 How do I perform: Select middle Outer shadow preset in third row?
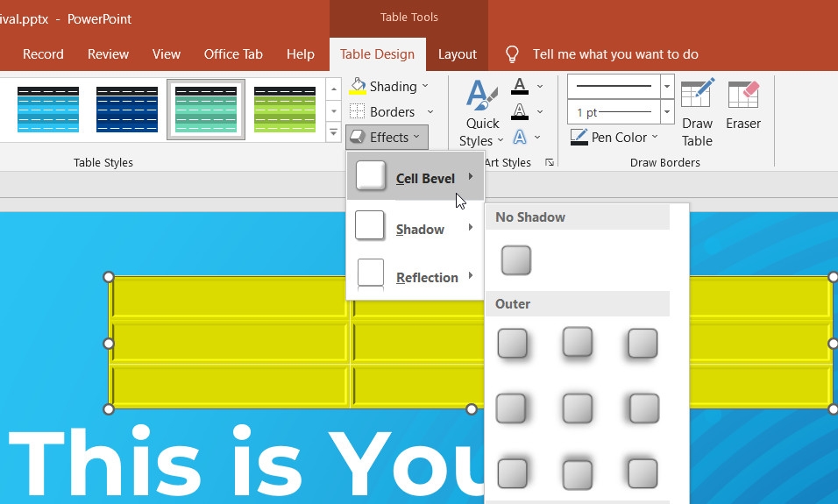click(x=578, y=474)
